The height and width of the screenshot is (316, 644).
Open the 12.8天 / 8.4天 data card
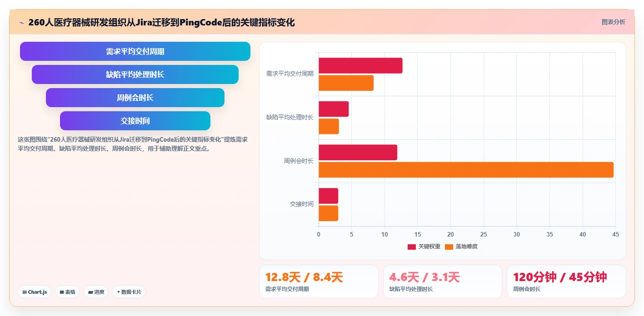click(x=319, y=281)
